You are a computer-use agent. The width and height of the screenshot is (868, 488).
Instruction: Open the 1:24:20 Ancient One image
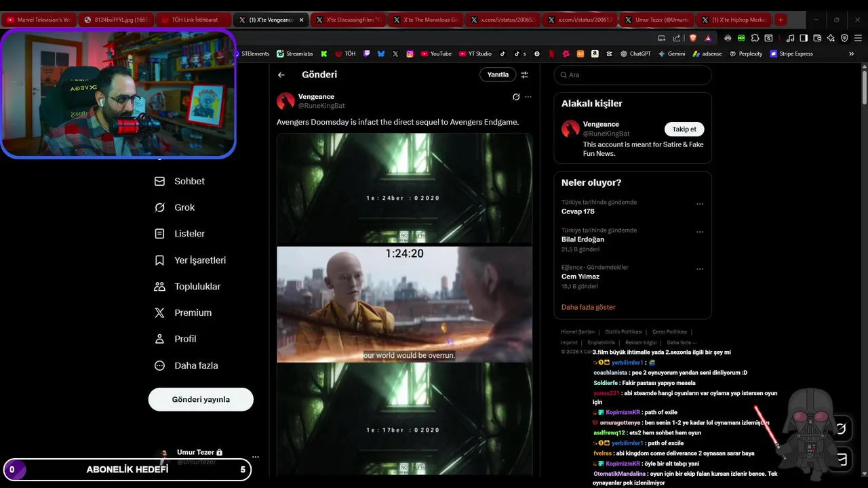404,304
